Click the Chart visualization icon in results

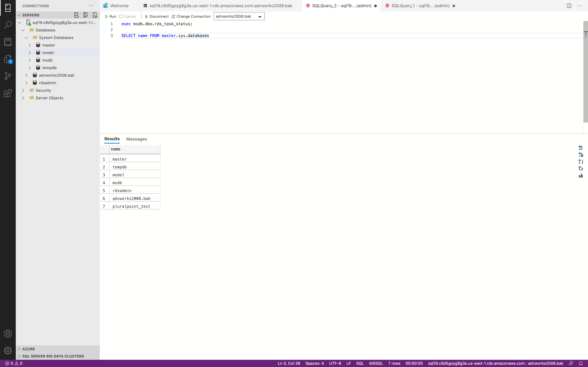coord(581,176)
